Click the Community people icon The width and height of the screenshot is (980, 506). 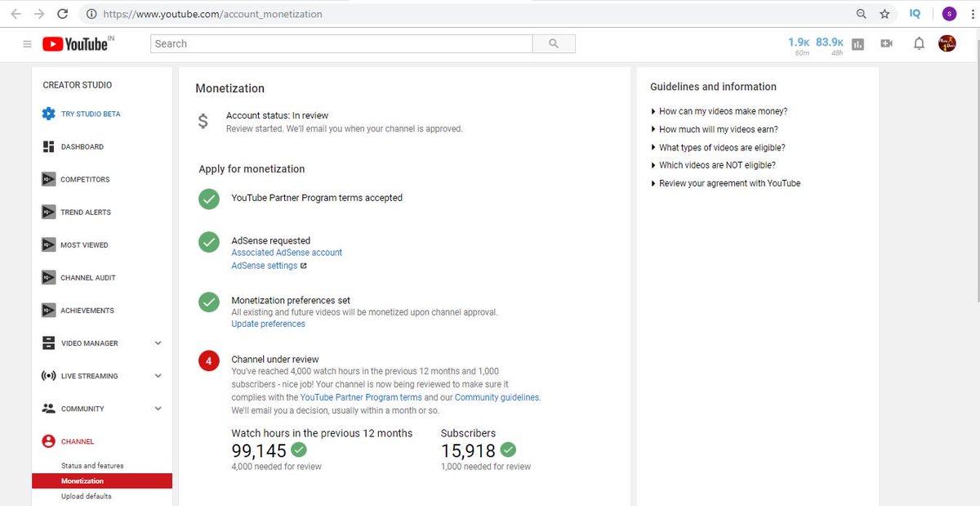tap(48, 408)
